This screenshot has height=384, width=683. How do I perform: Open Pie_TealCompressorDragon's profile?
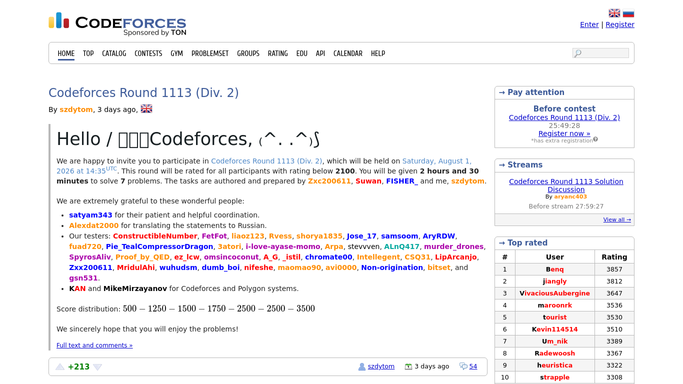(x=159, y=246)
